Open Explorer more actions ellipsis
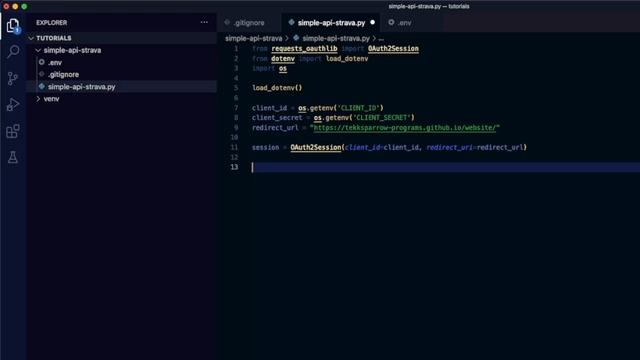The image size is (640, 360). [204, 22]
